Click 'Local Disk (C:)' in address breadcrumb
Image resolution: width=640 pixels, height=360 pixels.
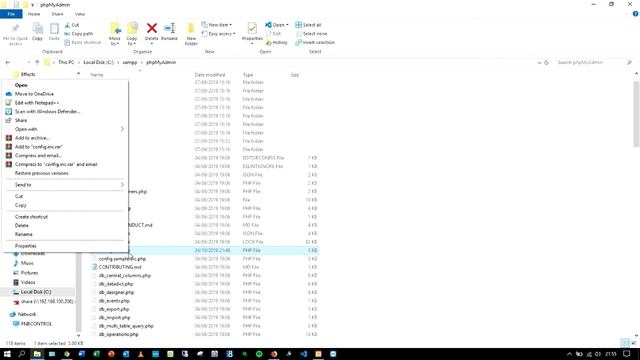pyautogui.click(x=98, y=62)
